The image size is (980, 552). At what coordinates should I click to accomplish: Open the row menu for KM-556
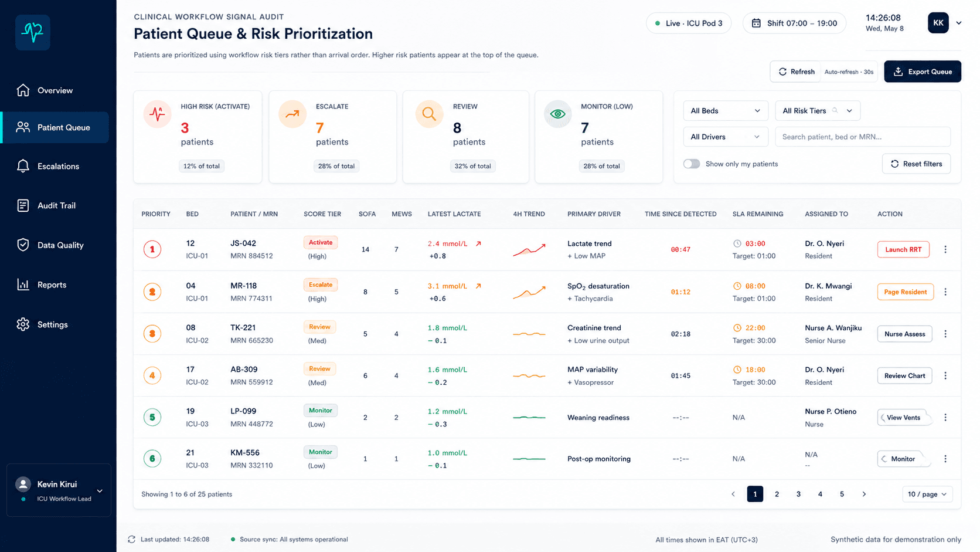click(945, 459)
